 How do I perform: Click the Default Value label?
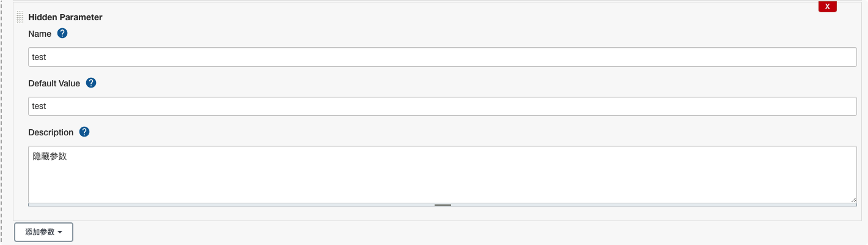(x=54, y=83)
